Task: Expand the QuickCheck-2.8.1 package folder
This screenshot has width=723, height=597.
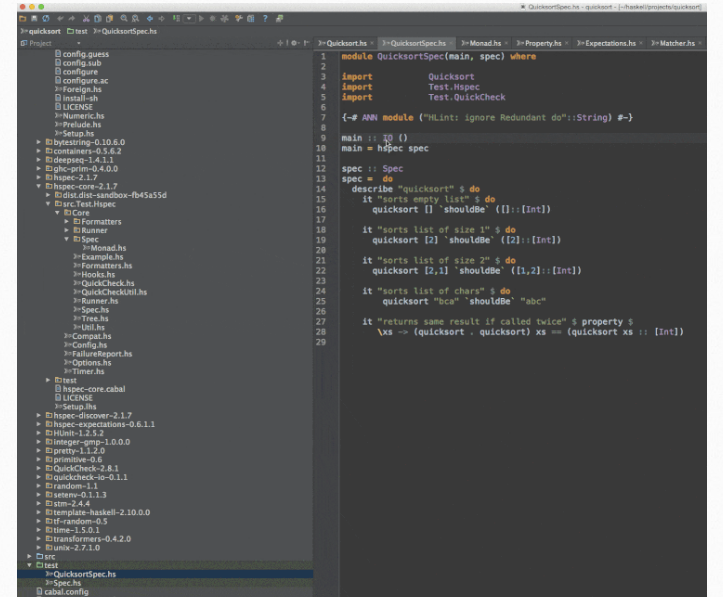Action: 39,467
